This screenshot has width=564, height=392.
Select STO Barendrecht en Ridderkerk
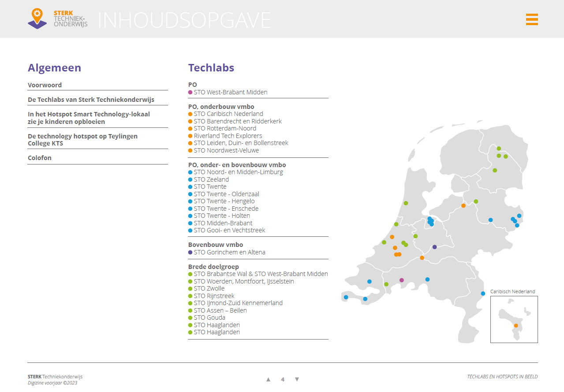(x=235, y=121)
